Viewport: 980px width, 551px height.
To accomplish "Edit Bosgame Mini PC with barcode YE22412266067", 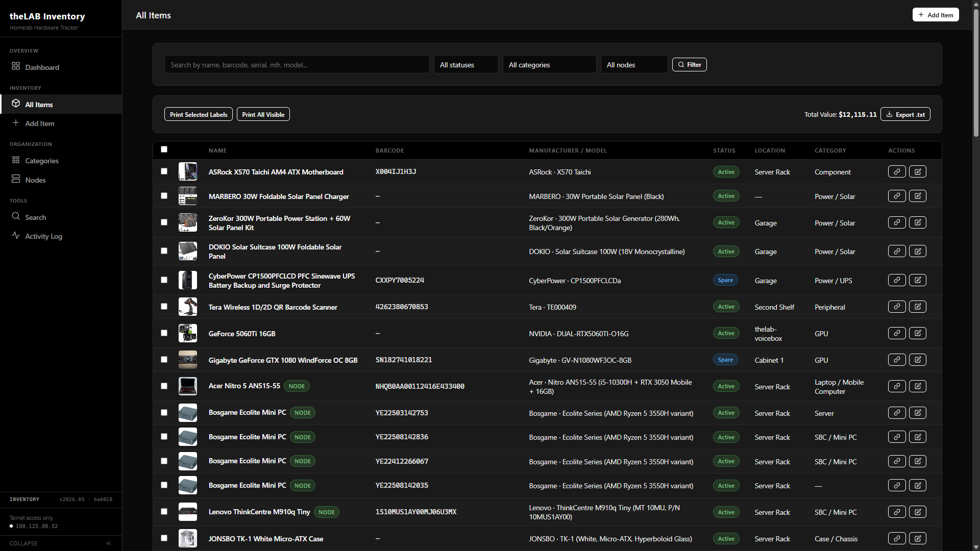I will point(917,461).
